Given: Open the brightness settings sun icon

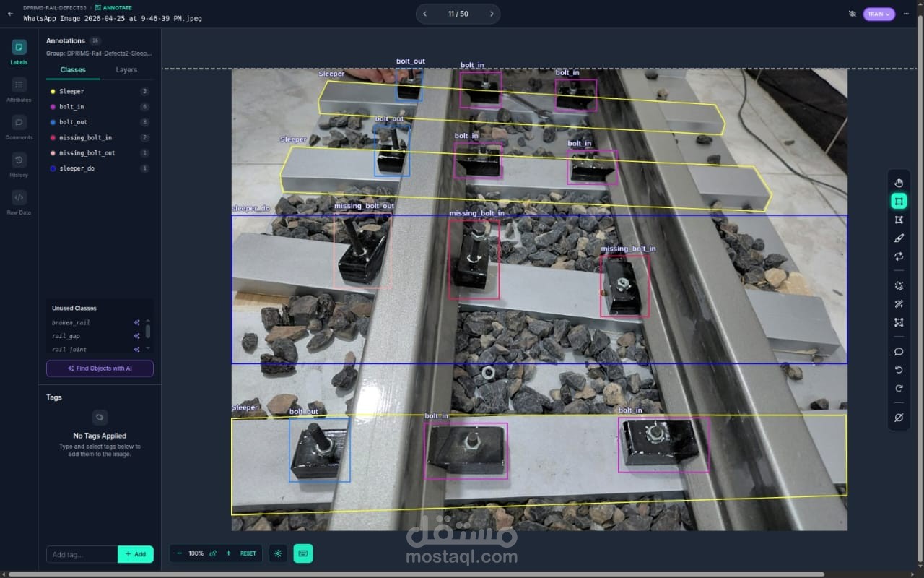Looking at the screenshot, I should (278, 553).
